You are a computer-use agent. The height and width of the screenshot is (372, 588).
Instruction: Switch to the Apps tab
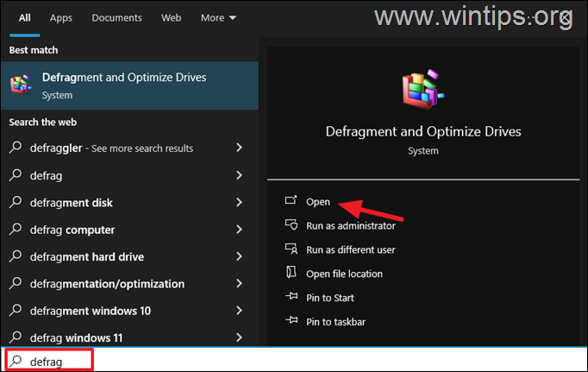tap(61, 17)
